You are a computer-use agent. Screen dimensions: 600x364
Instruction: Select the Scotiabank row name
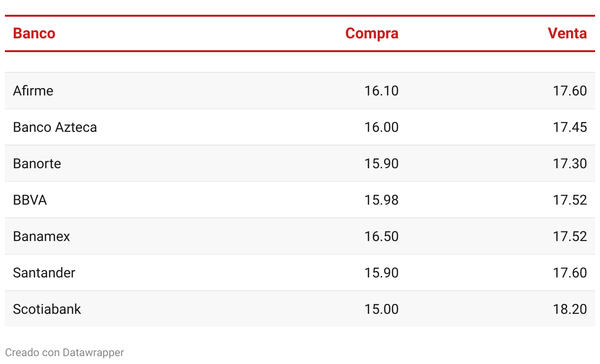pos(47,309)
